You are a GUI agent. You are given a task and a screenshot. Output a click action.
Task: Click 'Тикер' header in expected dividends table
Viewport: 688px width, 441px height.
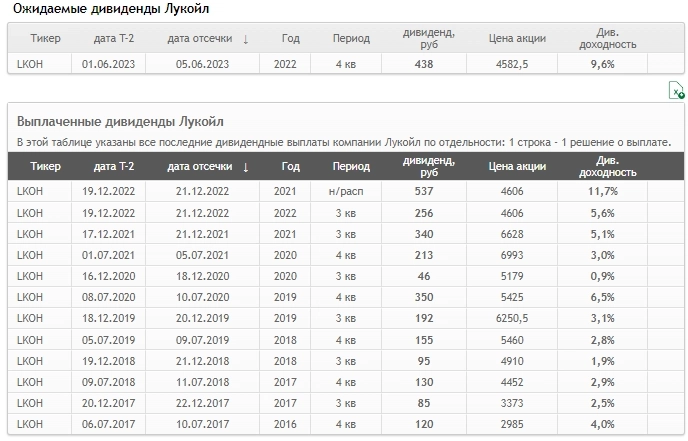[x=45, y=39]
